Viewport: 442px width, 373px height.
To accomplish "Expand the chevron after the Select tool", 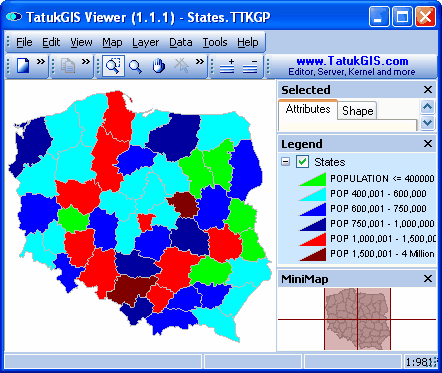I will coord(200,62).
